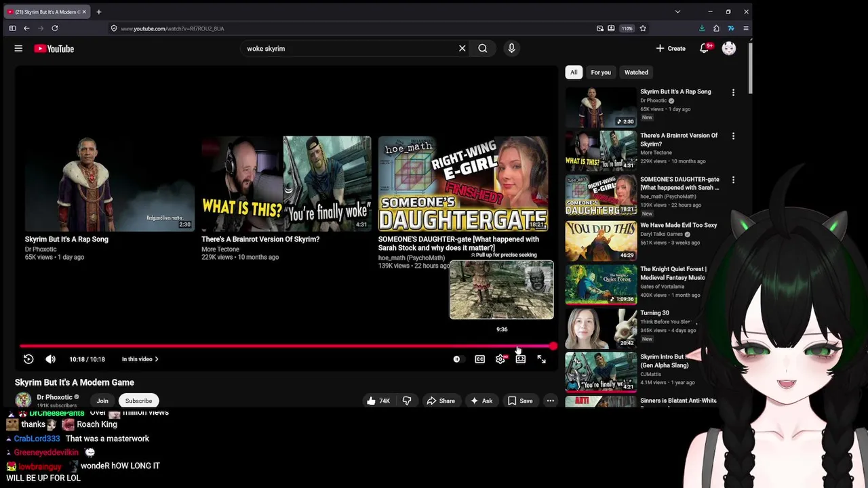This screenshot has height=488, width=868.
Task: Dislike the video
Action: click(407, 401)
